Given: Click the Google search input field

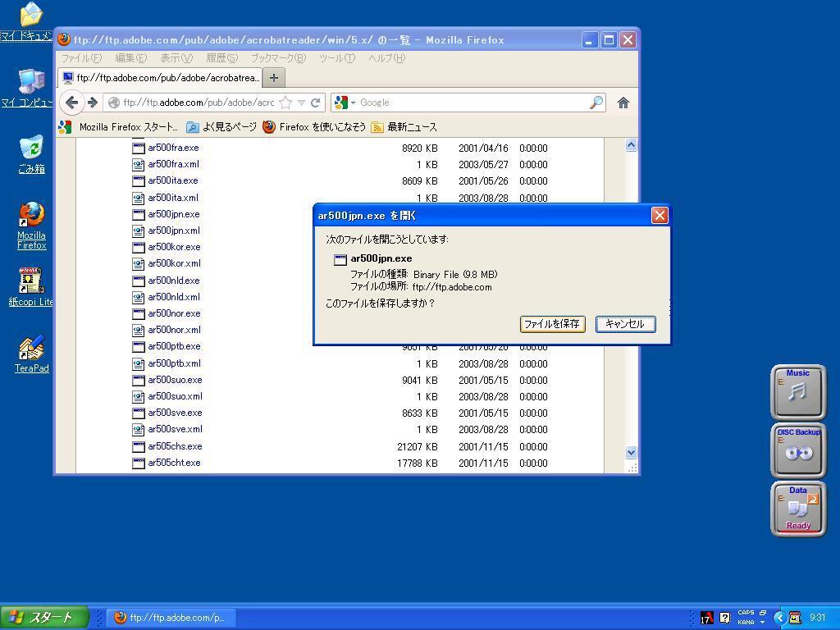Looking at the screenshot, I should click(x=473, y=103).
